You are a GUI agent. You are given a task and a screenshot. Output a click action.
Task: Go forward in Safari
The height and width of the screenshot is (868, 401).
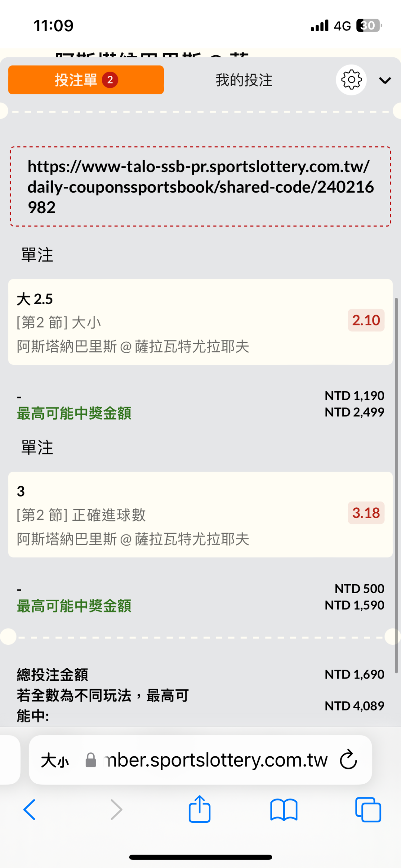click(116, 809)
